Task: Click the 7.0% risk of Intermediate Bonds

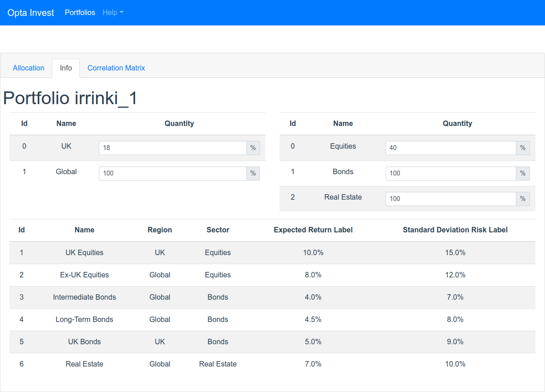Action: coord(455,297)
